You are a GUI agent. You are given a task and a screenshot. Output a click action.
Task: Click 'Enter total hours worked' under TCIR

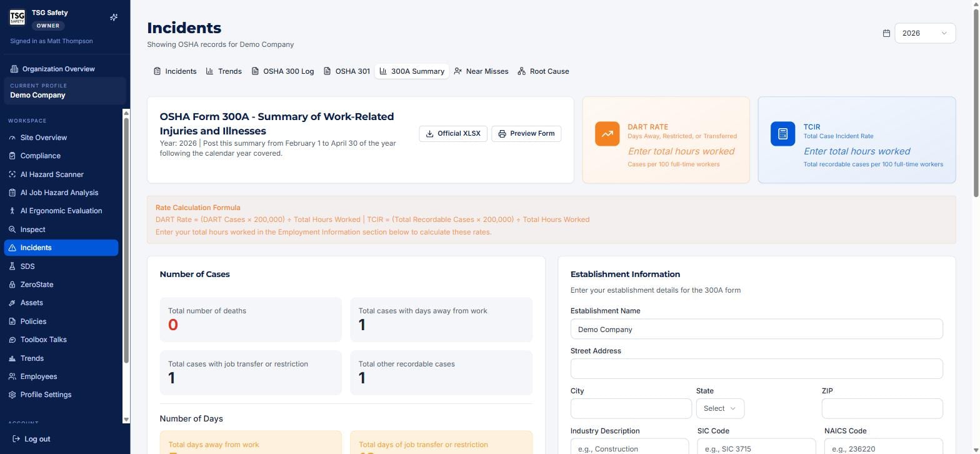click(x=856, y=151)
